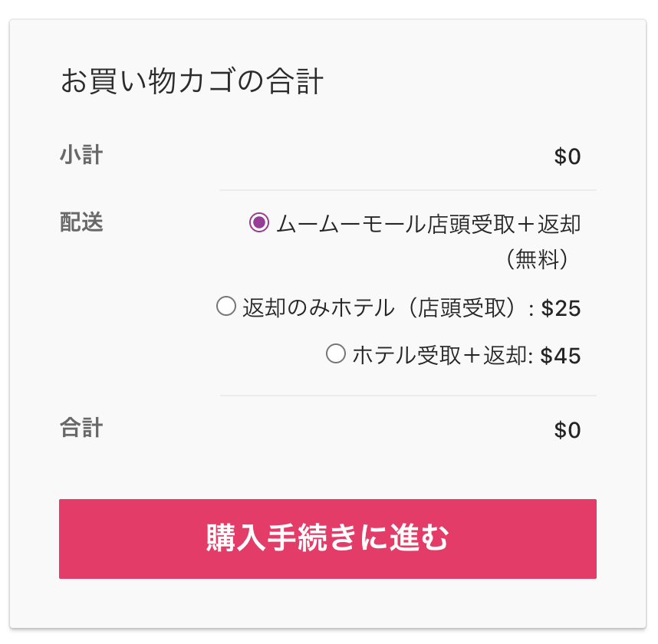Click the colon after 返却のみホテル（店頭受取）
Viewport: 658px width, 644px height.
531,309
